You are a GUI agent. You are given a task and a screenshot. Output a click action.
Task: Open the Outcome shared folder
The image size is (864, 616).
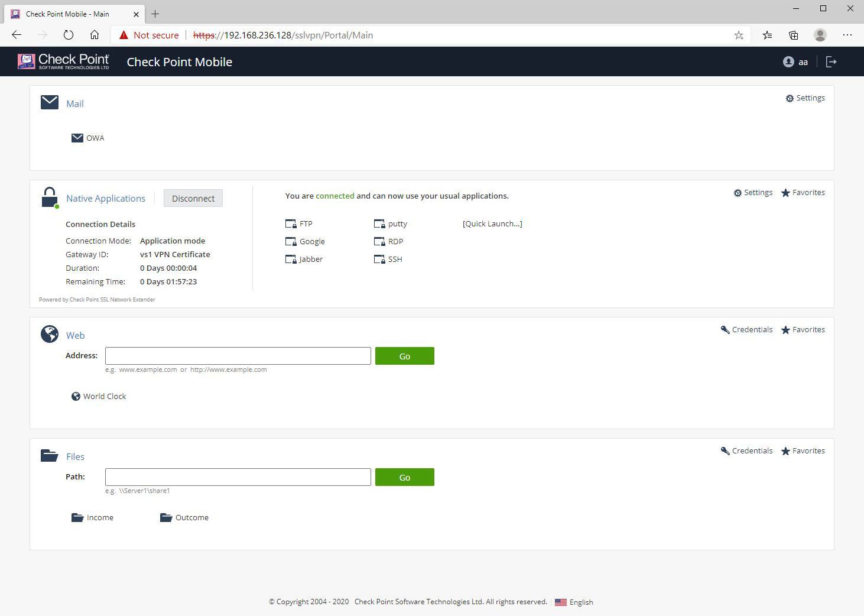click(191, 517)
